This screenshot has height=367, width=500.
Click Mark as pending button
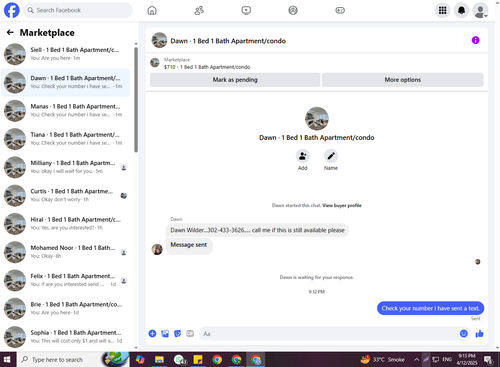(235, 80)
